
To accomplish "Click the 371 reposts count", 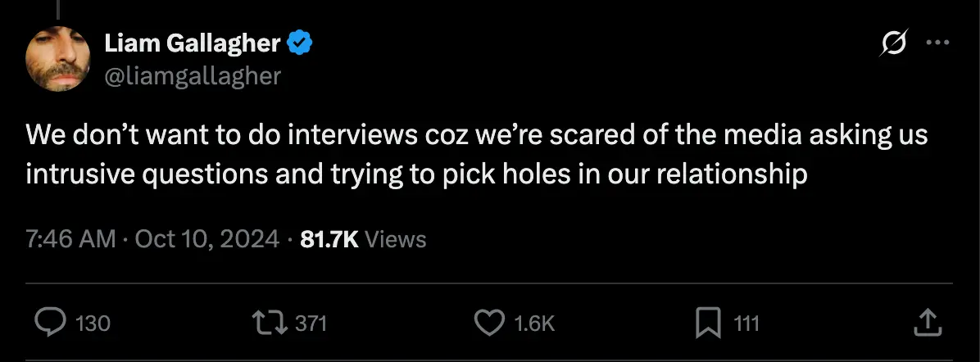I will [x=311, y=324].
